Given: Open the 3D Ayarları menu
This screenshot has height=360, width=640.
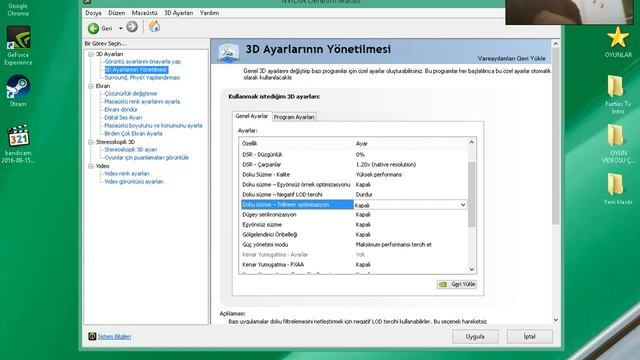Looking at the screenshot, I should 178,13.
